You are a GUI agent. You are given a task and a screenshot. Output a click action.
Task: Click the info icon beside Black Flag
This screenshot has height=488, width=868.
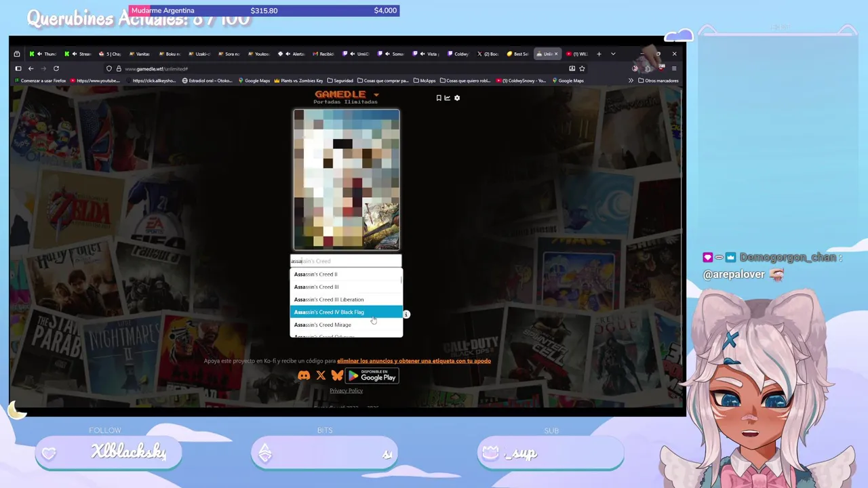(x=406, y=314)
